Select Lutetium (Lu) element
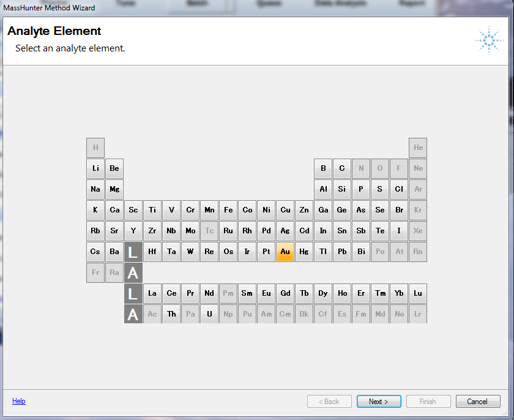 pyautogui.click(x=418, y=293)
